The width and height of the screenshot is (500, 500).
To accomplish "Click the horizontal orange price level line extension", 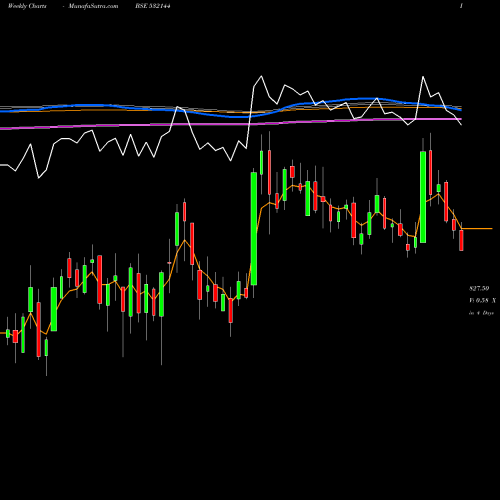I will pos(477,229).
